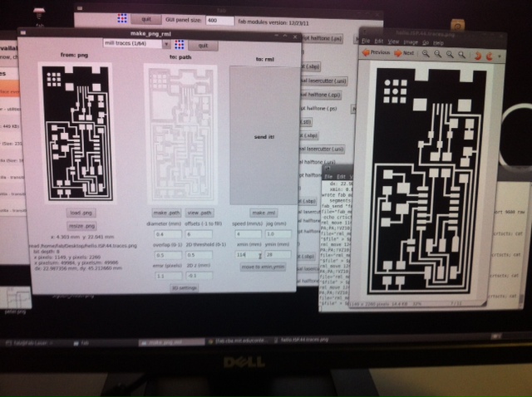The height and width of the screenshot is (397, 532).
Task: Click the jog (mm) field showing 1.0
Action: coord(278,234)
